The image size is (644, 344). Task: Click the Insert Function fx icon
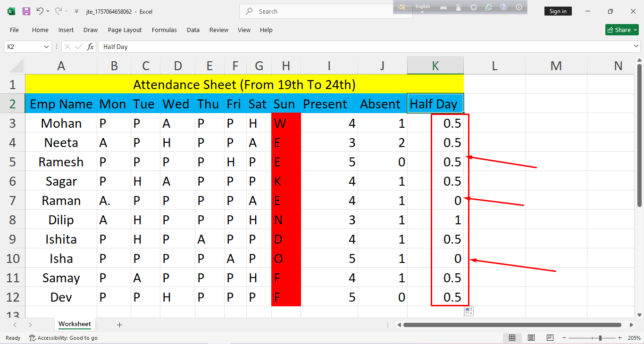(x=90, y=47)
